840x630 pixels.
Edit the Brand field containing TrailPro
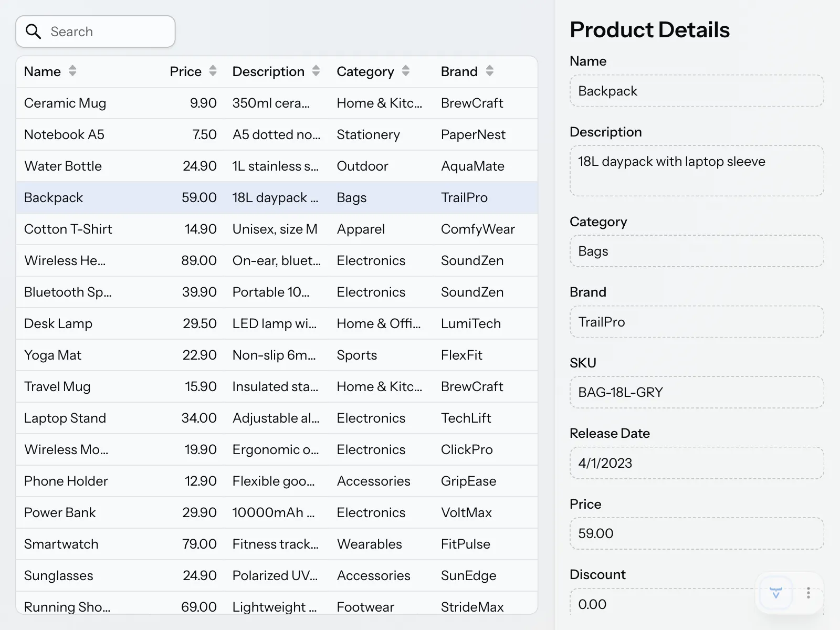click(697, 322)
